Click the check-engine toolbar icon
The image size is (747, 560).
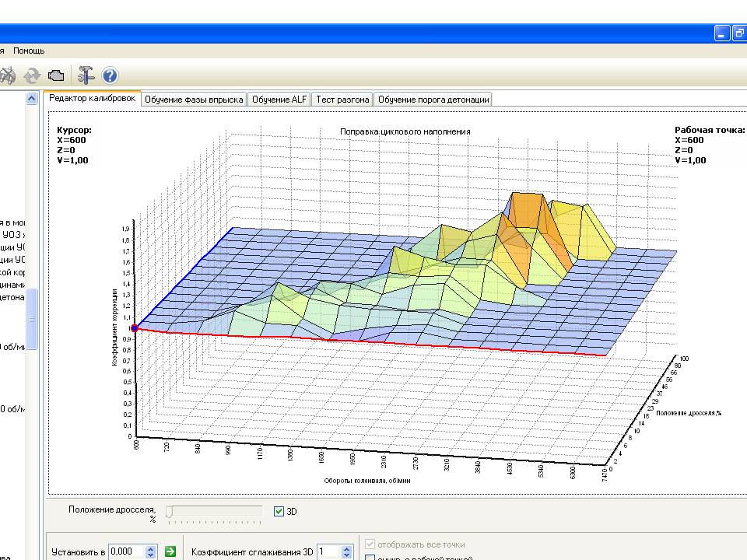pos(56,75)
